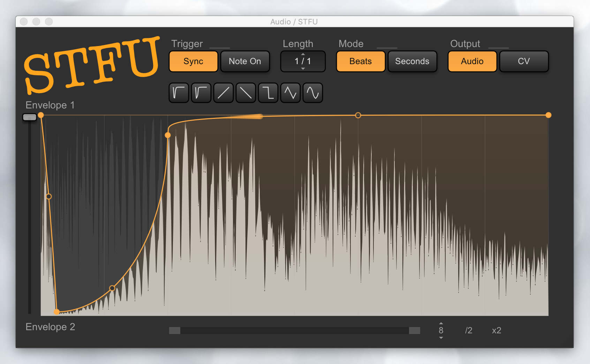Decrease Length with the down arrow
This screenshot has width=590, height=364.
303,69
